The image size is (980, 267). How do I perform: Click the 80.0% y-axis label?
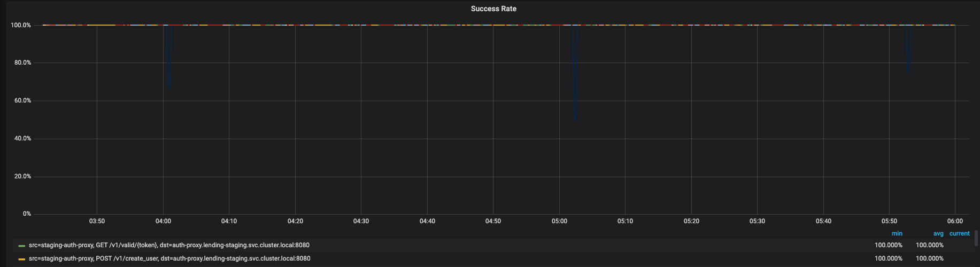coord(22,62)
